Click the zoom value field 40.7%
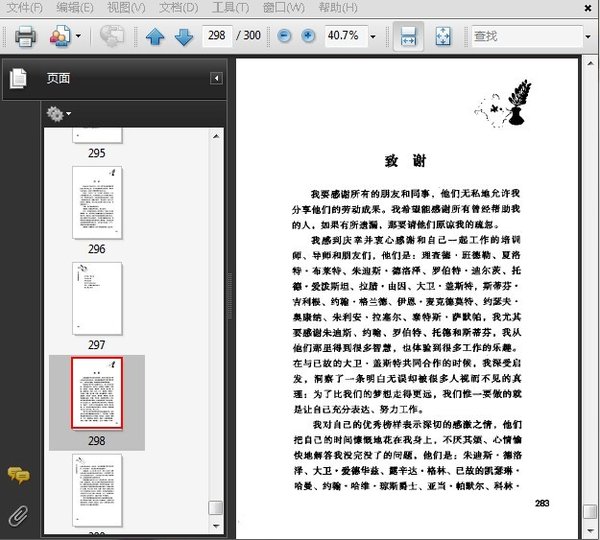The image size is (600, 540). [346, 36]
